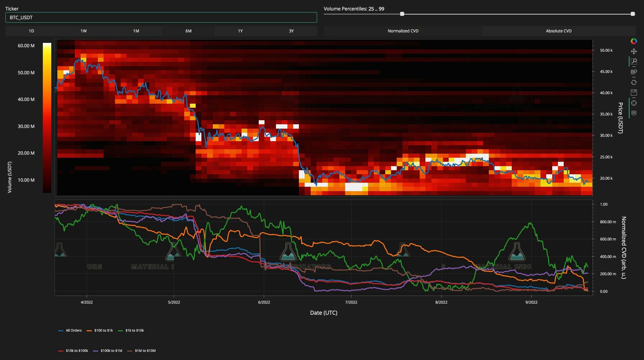Select Normalized CVD mode

(403, 31)
